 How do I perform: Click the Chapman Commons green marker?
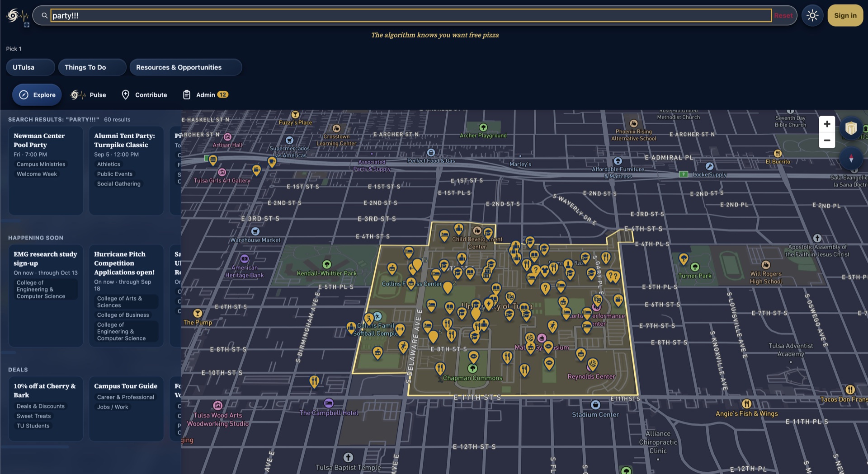472,369
